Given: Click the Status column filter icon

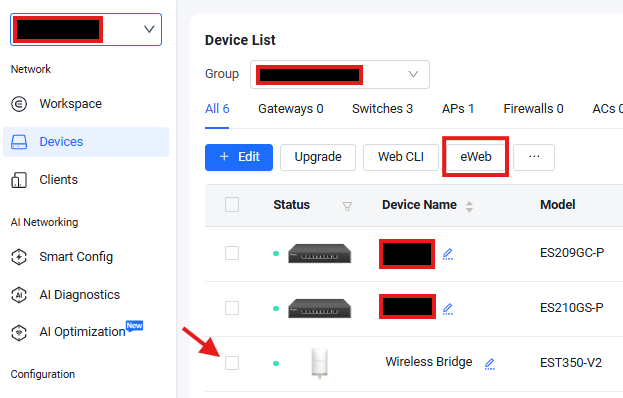Looking at the screenshot, I should (347, 206).
